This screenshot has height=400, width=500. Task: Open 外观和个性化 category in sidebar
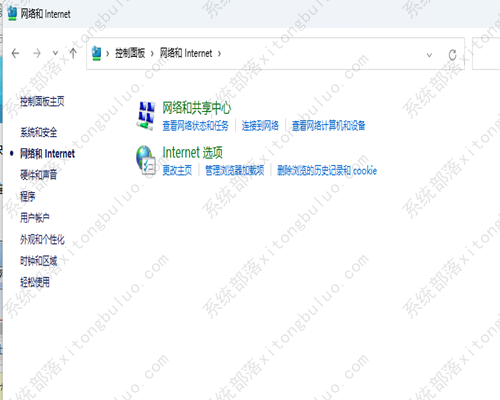(x=42, y=239)
